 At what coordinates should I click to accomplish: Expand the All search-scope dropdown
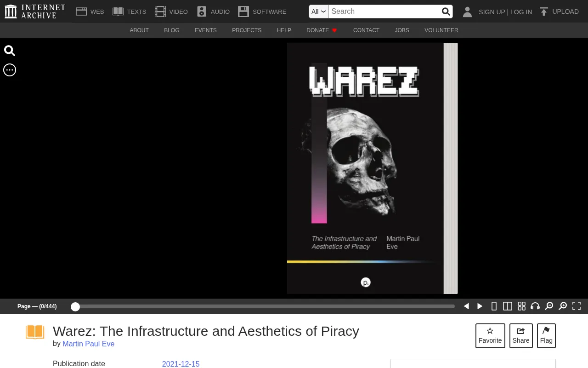319,11
